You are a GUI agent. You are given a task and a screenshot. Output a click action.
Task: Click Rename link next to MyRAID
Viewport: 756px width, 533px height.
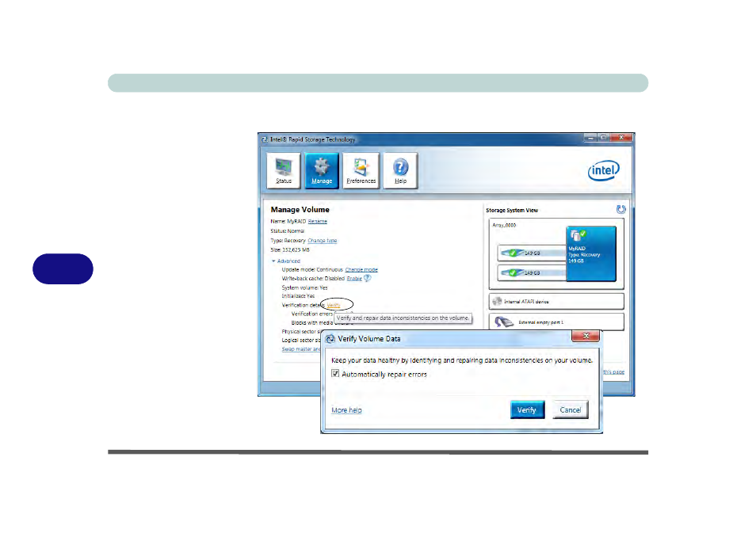click(x=317, y=221)
